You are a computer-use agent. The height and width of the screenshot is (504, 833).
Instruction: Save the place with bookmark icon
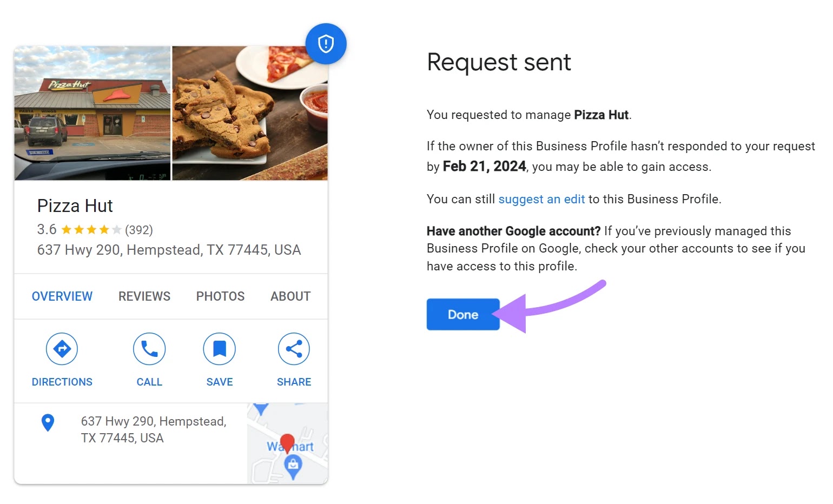click(x=219, y=349)
